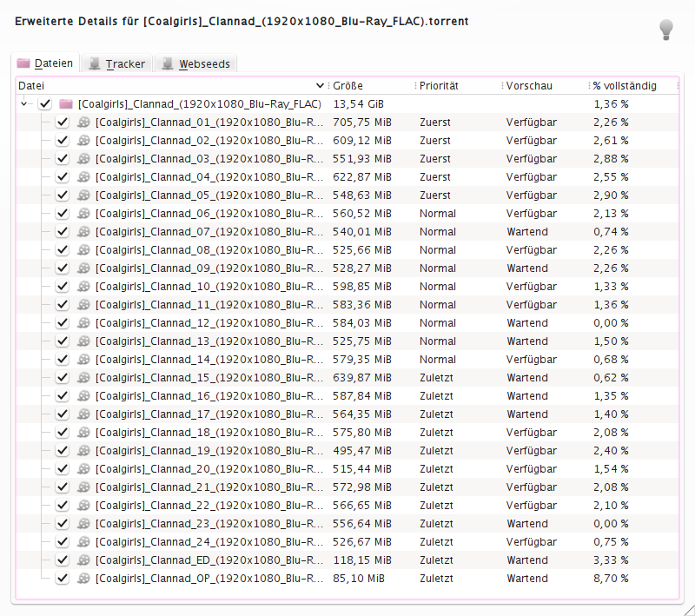695x616 pixels.
Task: Click the sort arrow in the Datei column
Action: [320, 85]
